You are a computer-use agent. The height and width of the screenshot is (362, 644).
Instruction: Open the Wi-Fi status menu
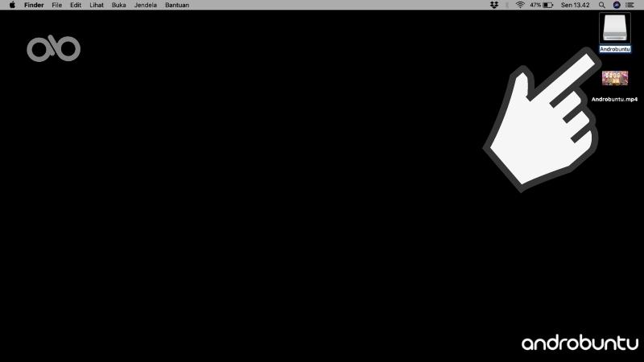point(520,5)
